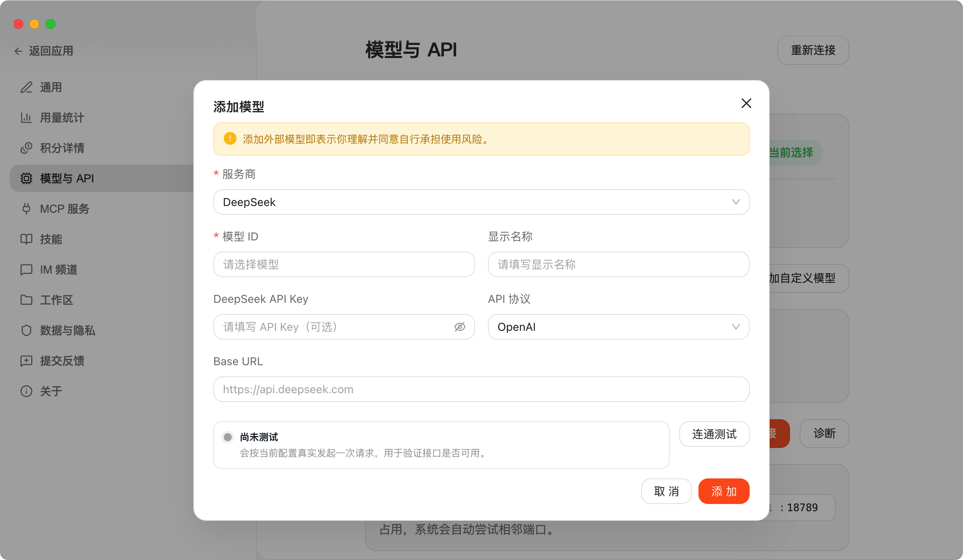Go to 提交反馈 in the sidebar
963x560 pixels.
point(62,361)
